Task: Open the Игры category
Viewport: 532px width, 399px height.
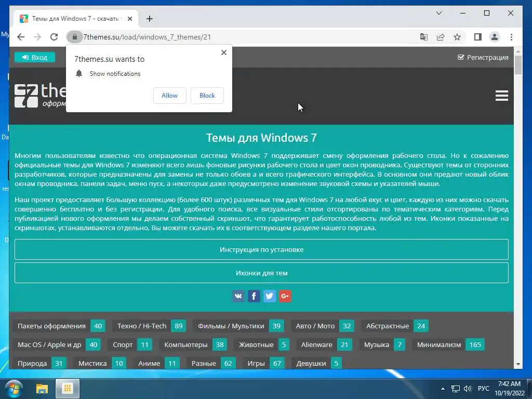Action: (263, 363)
